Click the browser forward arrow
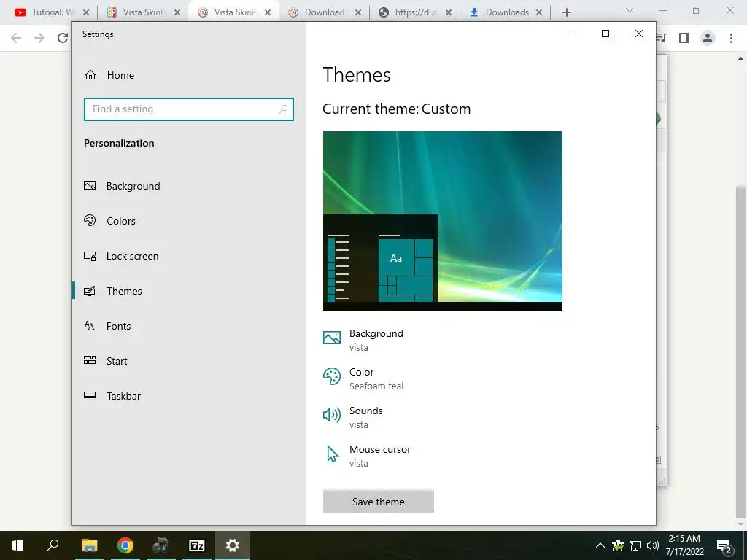The image size is (747, 560). pyautogui.click(x=39, y=38)
